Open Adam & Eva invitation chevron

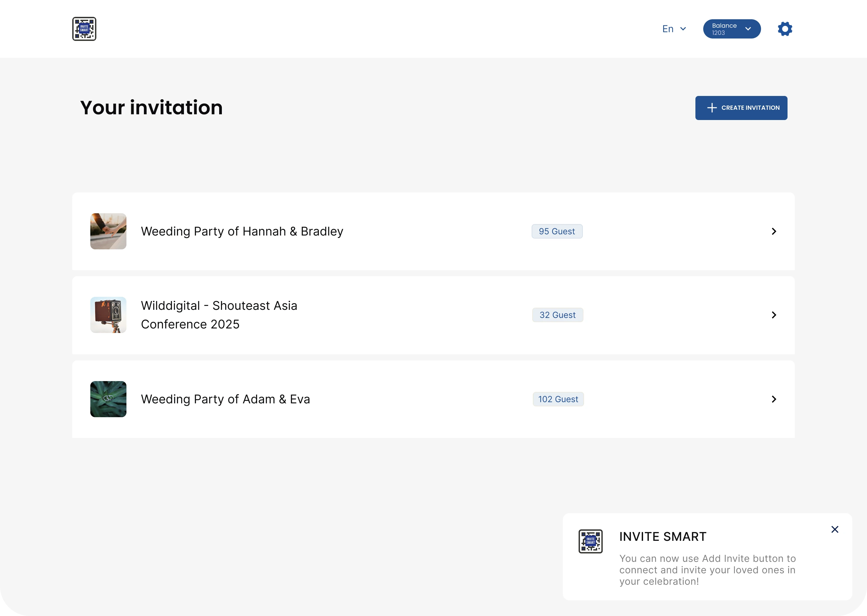coord(774,399)
